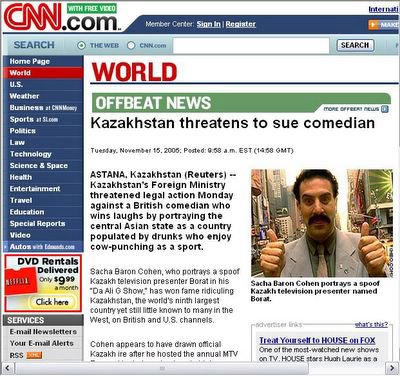400x376 pixels.
Task: Click the orange play icon top right
Action: pos(373,24)
